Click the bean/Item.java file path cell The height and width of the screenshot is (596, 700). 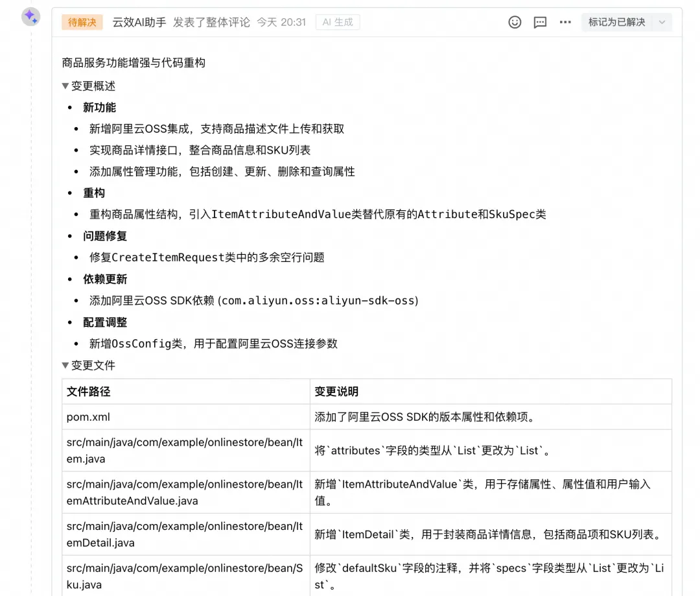(x=186, y=450)
